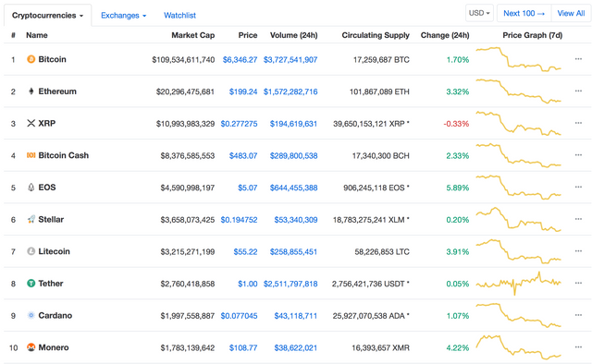Click the Monero logo icon
This screenshot has width=592, height=364.
click(x=31, y=347)
